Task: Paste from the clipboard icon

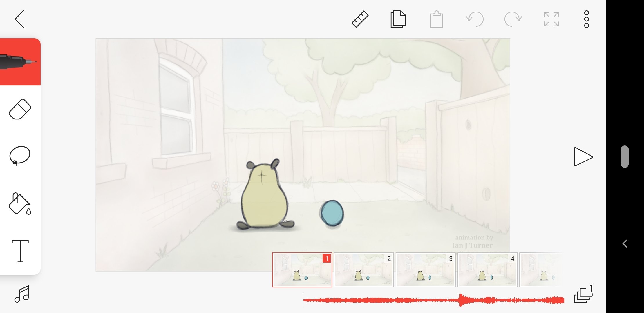Action: (x=436, y=19)
